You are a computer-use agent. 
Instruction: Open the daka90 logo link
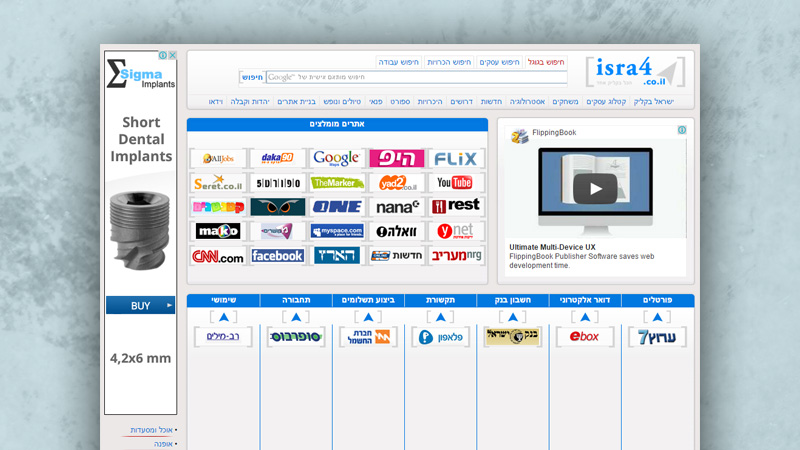click(x=278, y=159)
